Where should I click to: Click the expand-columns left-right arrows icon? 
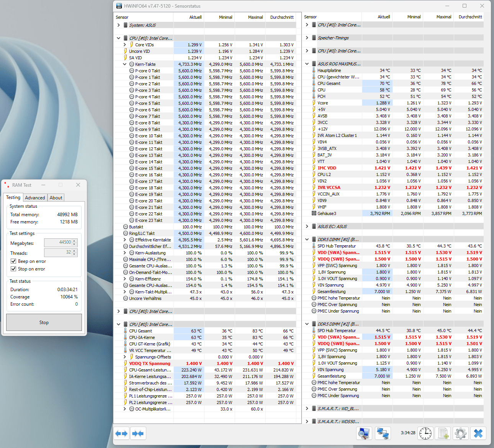[x=121, y=433]
